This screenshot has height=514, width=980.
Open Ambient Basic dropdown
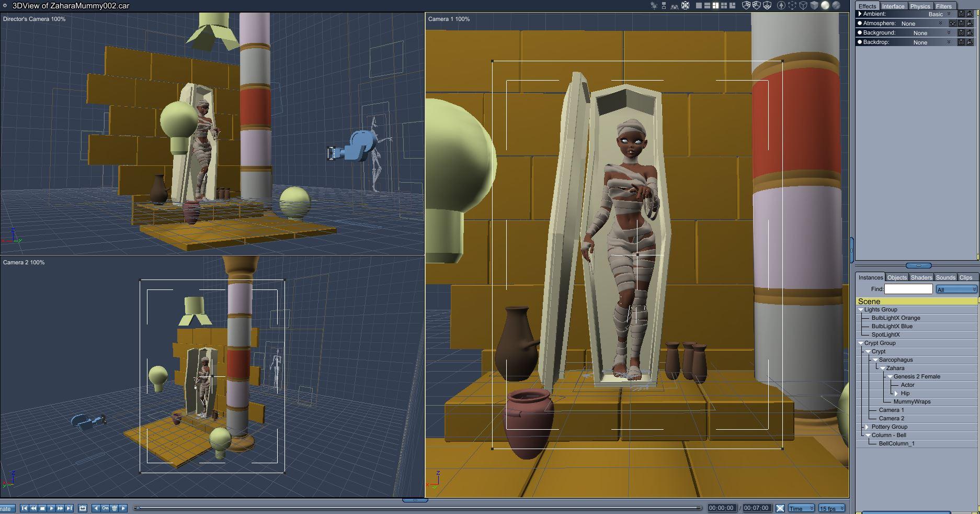(x=940, y=14)
